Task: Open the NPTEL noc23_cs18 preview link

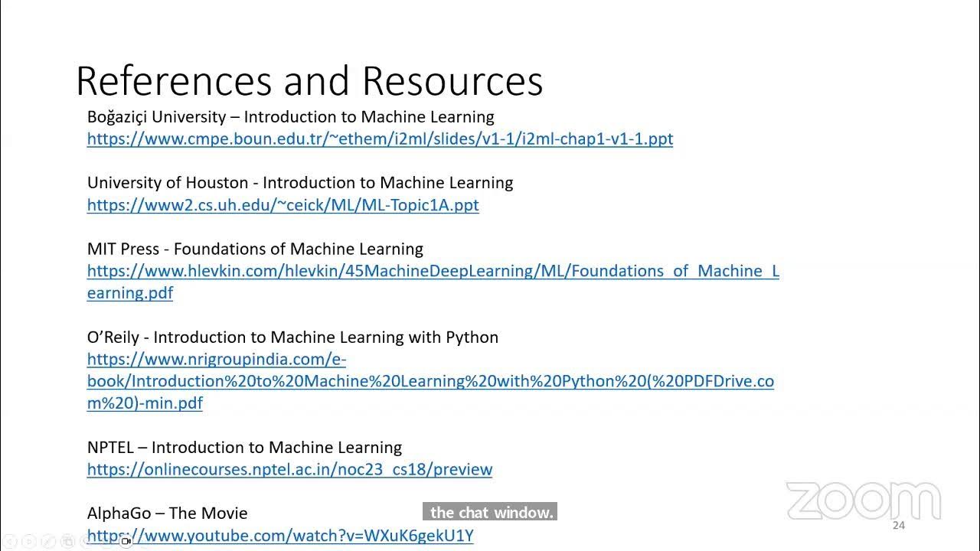Action: click(x=289, y=469)
